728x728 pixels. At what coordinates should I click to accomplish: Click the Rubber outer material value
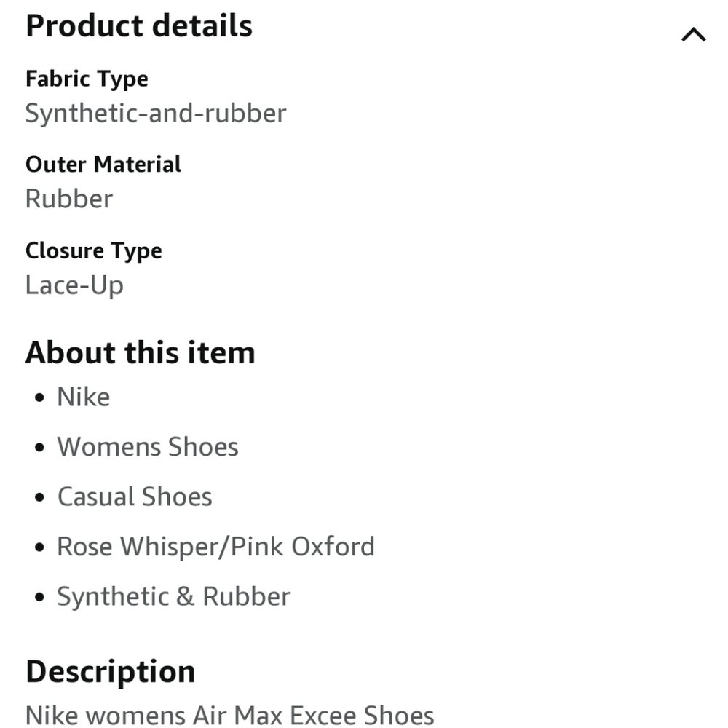click(x=69, y=199)
